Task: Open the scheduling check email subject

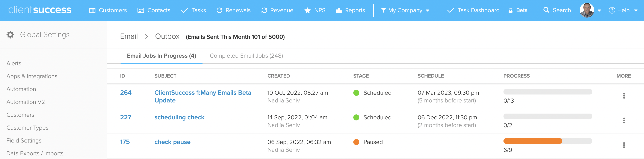Action: tap(179, 118)
